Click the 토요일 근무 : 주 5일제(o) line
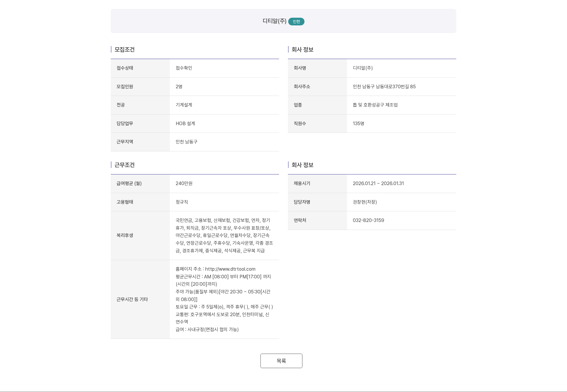 [224, 307]
